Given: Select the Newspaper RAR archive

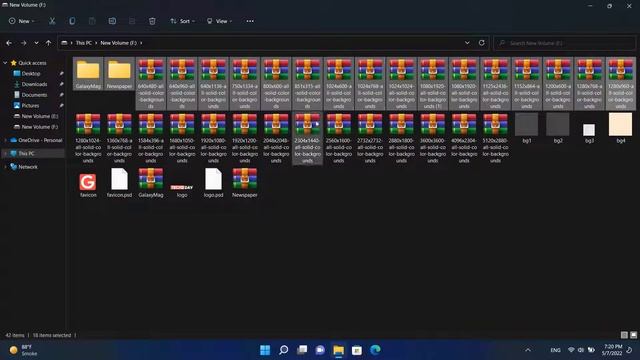Looking at the screenshot, I should (x=245, y=183).
